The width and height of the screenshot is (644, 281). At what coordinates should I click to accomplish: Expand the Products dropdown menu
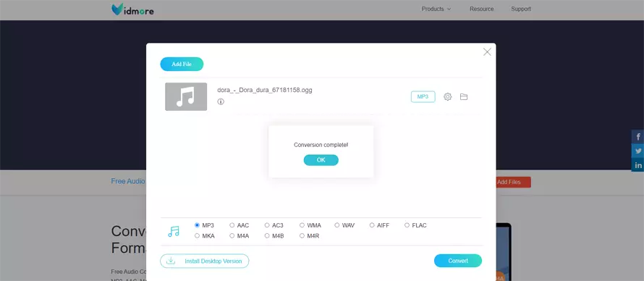[436, 9]
